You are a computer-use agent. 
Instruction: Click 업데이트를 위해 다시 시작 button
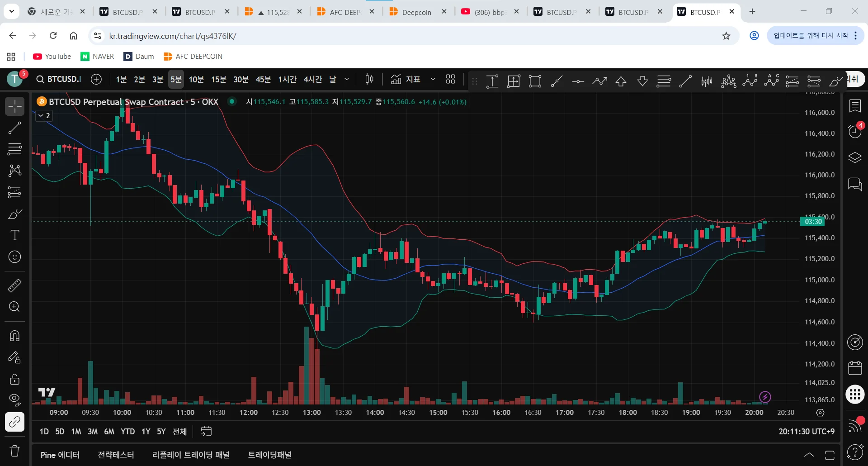click(816, 36)
